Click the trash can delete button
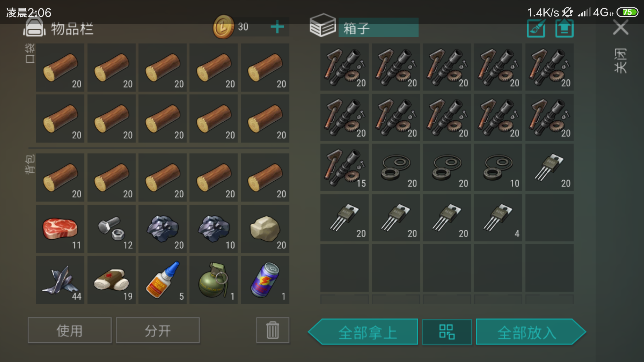This screenshot has width=644, height=362. 273,330
